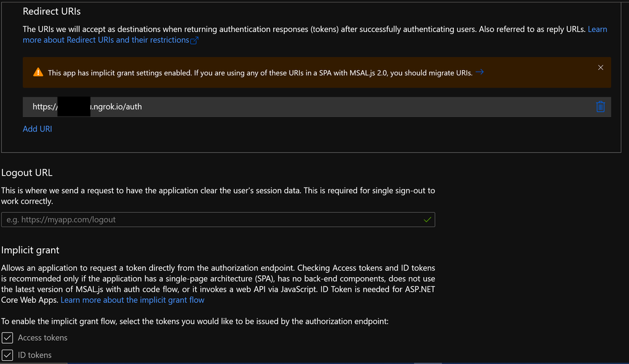Viewport: 629px width, 364px height.
Task: Click the "Implicit grant" section heading
Action: pyautogui.click(x=30, y=250)
